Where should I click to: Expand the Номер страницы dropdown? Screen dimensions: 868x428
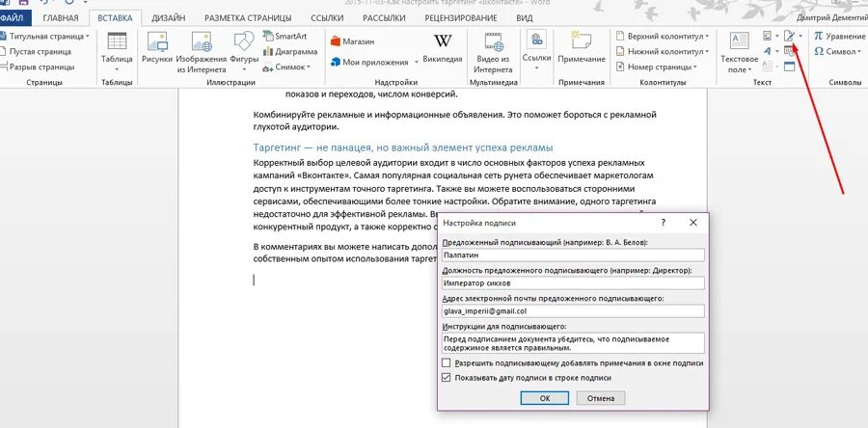pyautogui.click(x=695, y=67)
